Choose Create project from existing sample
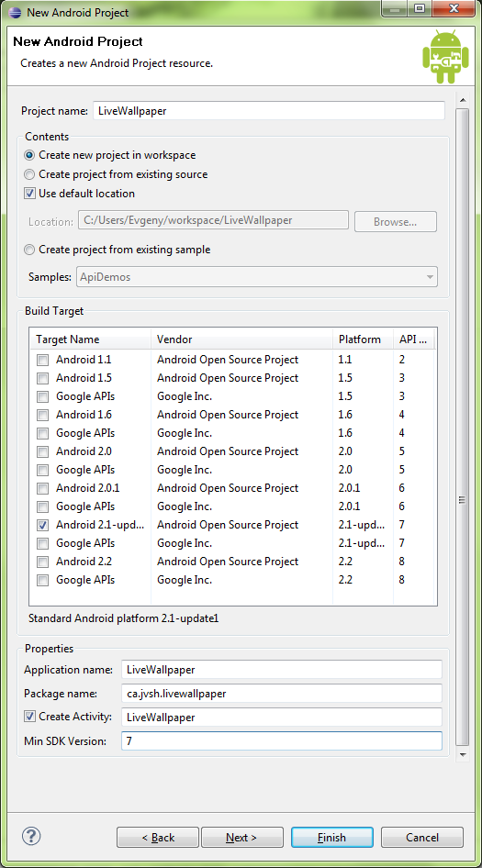 click(29, 250)
